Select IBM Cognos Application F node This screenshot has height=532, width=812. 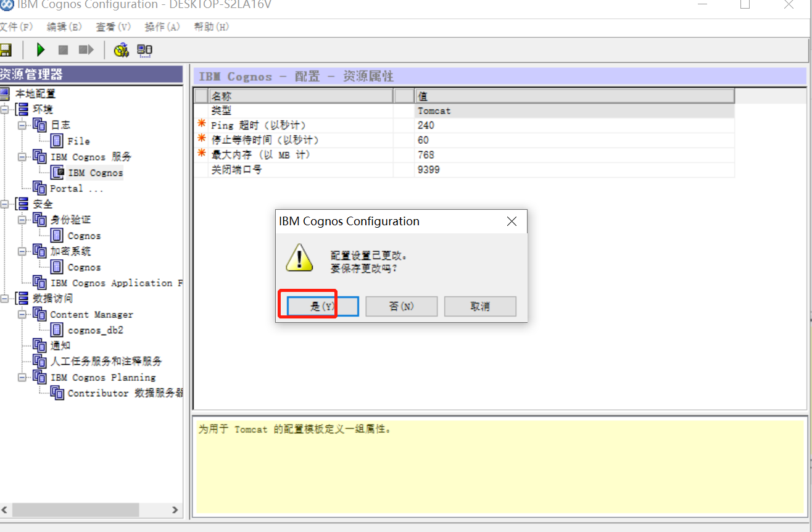(116, 283)
